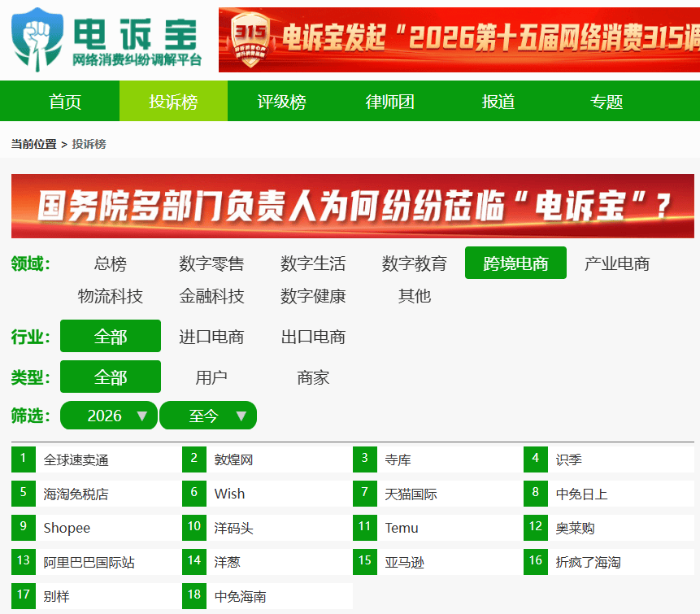Viewport: 700px width, 614px height.
Task: Choose 全部 in the 类型 row
Action: [111, 377]
